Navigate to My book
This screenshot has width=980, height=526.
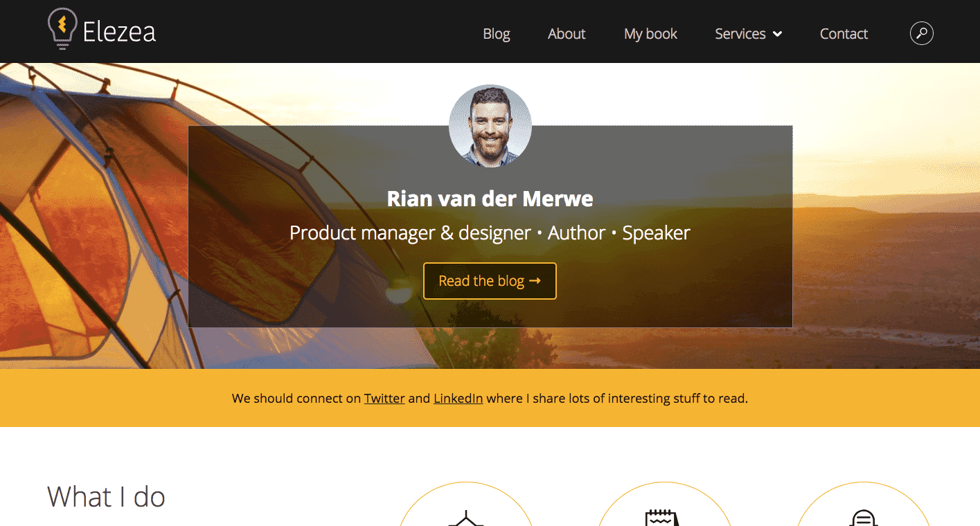(x=650, y=34)
